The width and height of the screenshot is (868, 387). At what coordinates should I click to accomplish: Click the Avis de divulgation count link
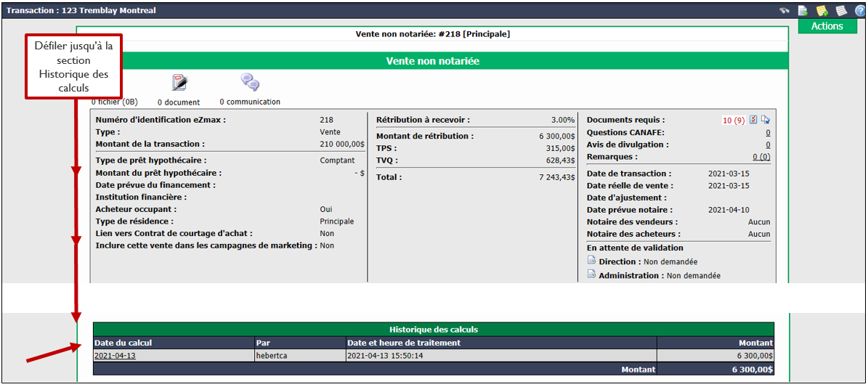tap(768, 144)
